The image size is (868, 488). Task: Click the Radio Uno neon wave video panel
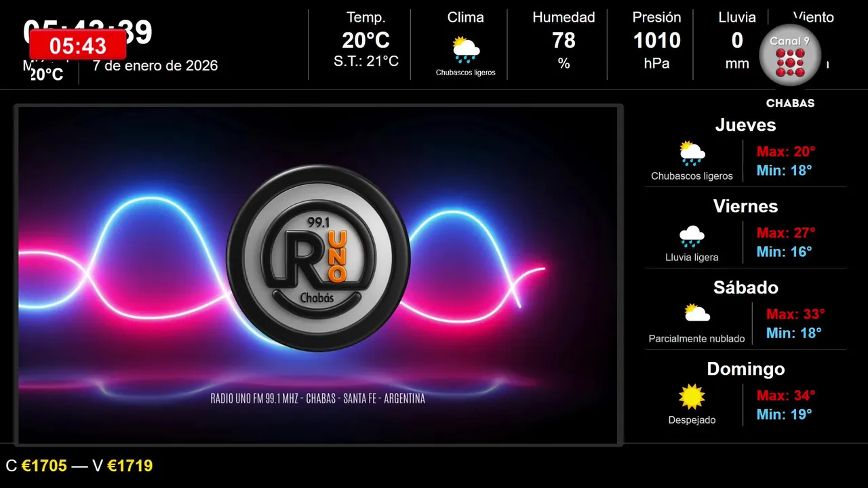(318, 275)
